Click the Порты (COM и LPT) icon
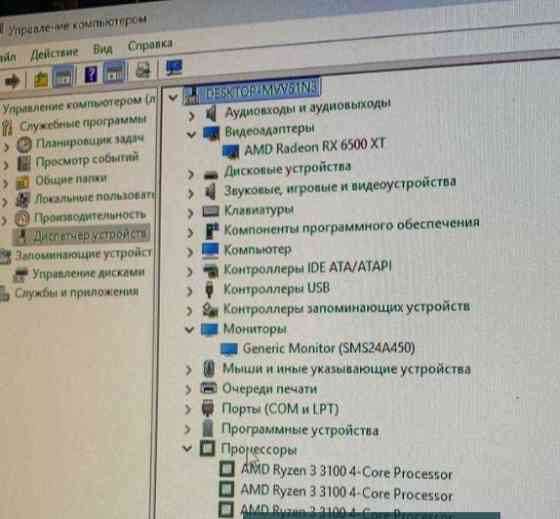Screen dimensions: 560x519 pyautogui.click(x=208, y=408)
